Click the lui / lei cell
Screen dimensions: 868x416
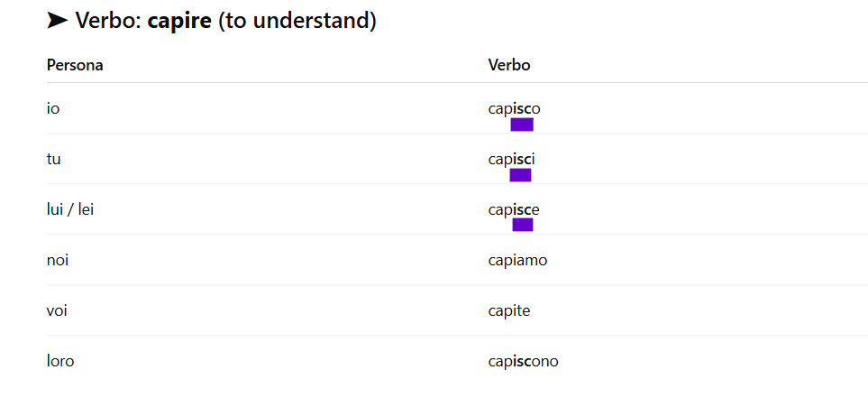point(70,210)
